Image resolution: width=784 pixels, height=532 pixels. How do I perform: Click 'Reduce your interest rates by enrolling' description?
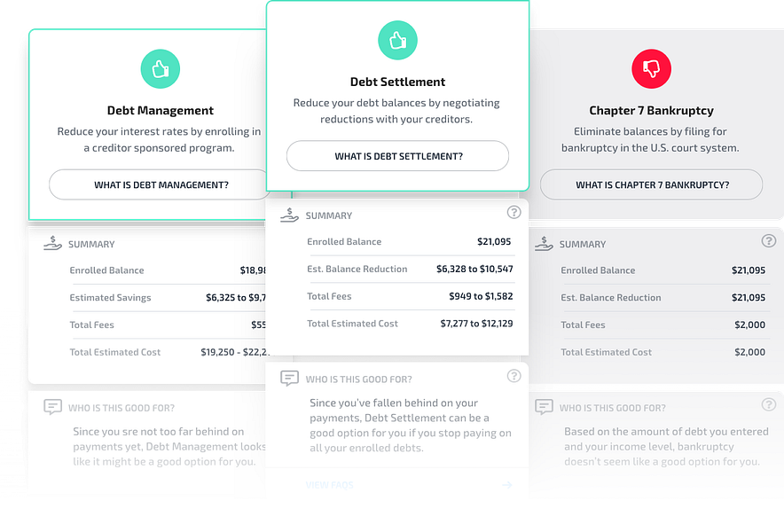point(159,139)
